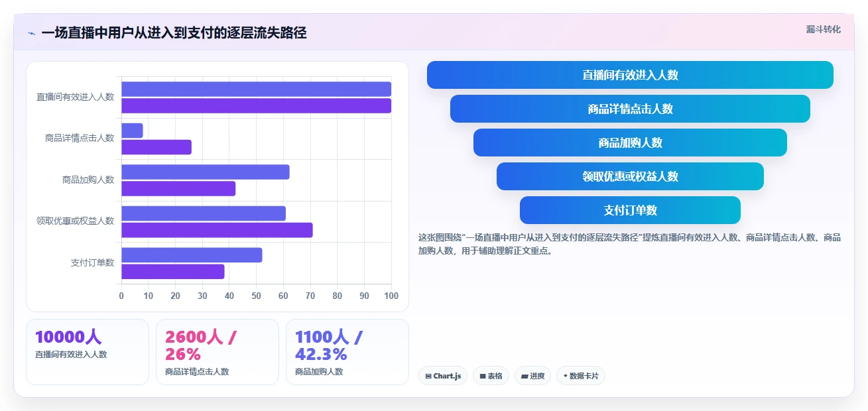Click the chart axis label 领取优惠或权益人数
Viewport: 868px width, 411px height.
75,221
